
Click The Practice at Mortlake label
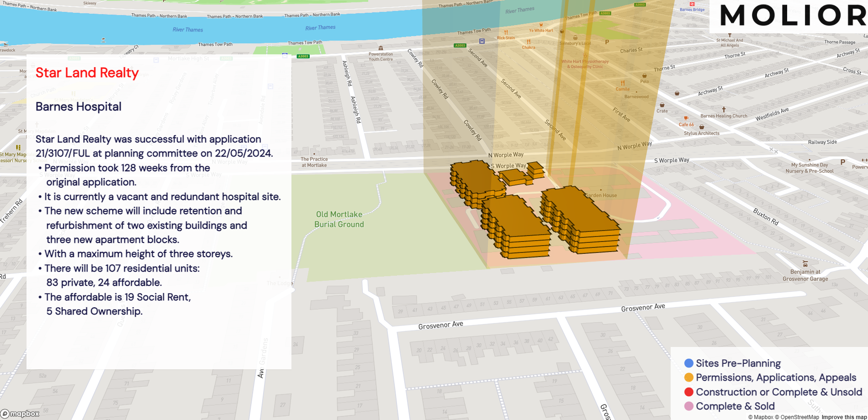pyautogui.click(x=314, y=162)
